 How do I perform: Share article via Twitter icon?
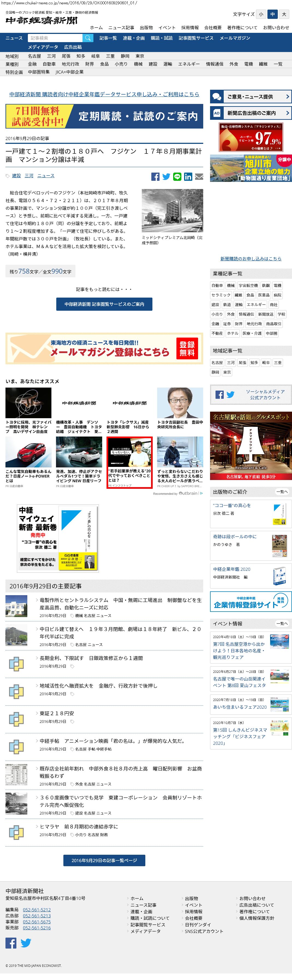pos(166,176)
